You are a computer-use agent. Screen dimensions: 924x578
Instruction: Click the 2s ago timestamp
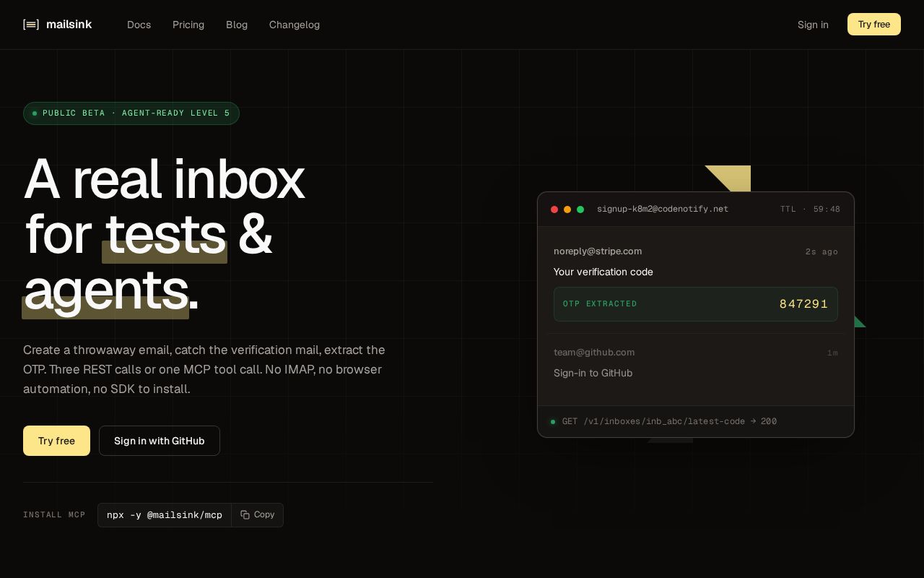click(x=821, y=252)
